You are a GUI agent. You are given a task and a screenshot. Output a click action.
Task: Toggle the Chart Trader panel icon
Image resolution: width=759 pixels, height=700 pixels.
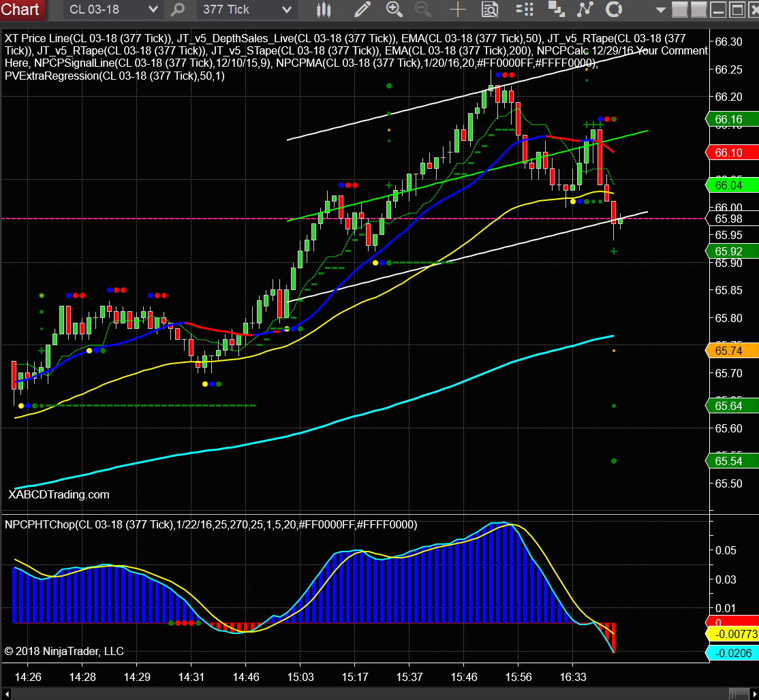tap(524, 9)
